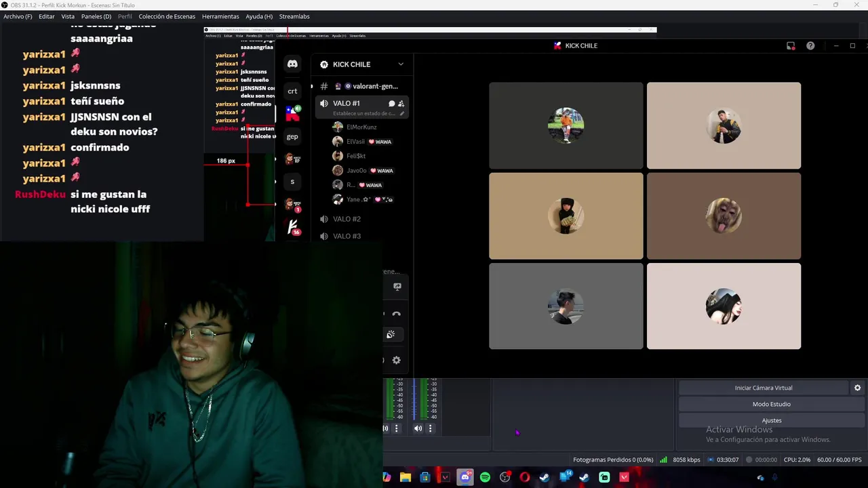
Task: Mute the first audio mixer channel
Action: tap(386, 428)
